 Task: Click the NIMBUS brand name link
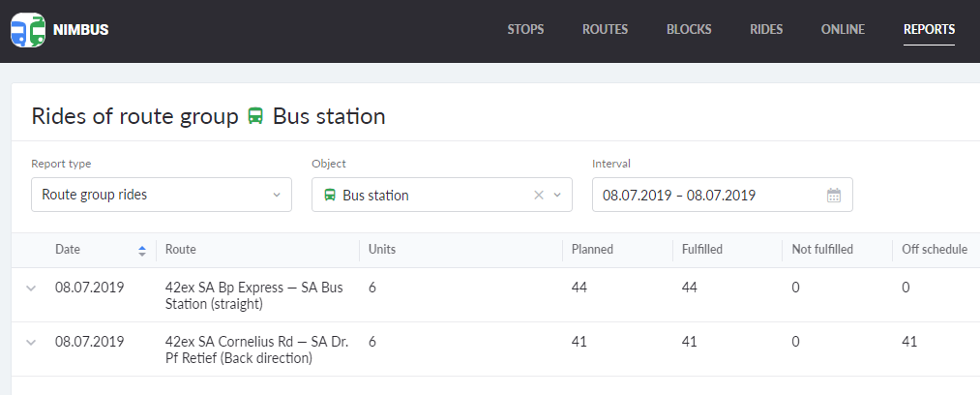click(81, 30)
